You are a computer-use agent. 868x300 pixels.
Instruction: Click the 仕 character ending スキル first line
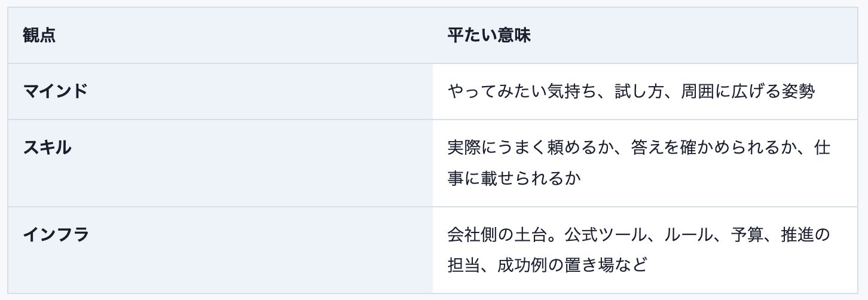823,148
